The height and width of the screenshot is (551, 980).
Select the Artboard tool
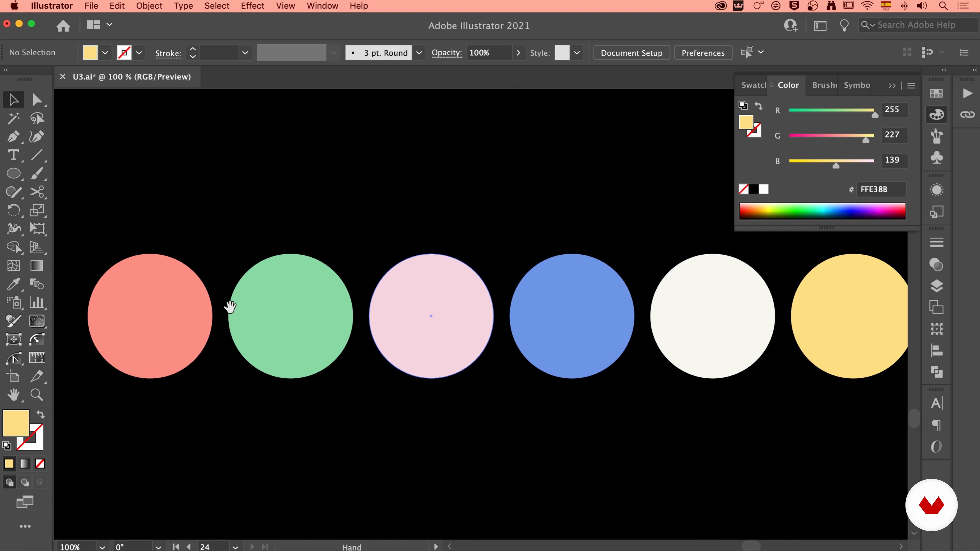[x=14, y=377]
